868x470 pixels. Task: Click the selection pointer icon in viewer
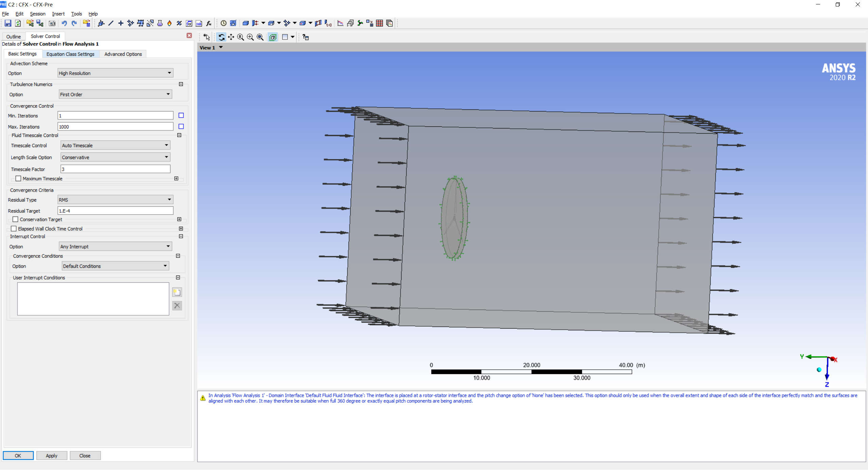[x=207, y=37]
